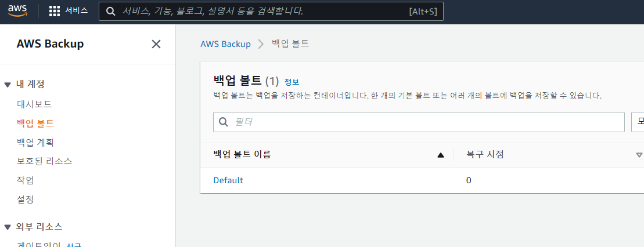The width and height of the screenshot is (644, 247).
Task: Click the AWS logo home icon
Action: tap(17, 10)
